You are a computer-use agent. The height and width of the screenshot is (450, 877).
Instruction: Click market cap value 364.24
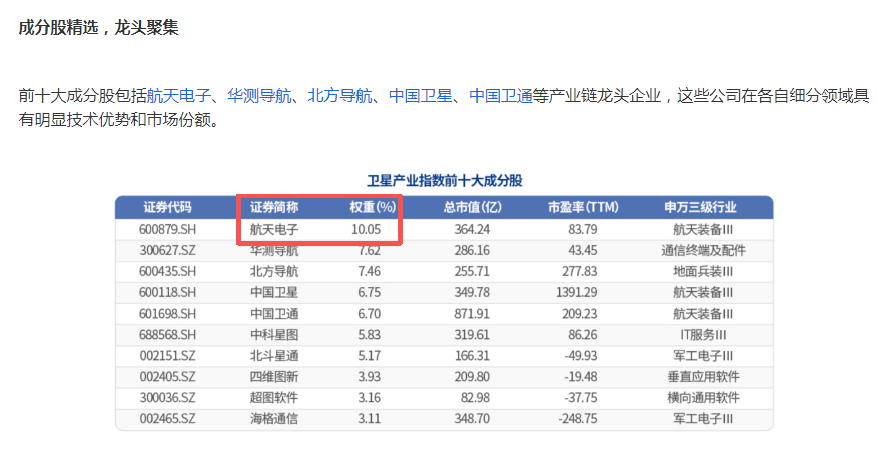[x=472, y=229]
